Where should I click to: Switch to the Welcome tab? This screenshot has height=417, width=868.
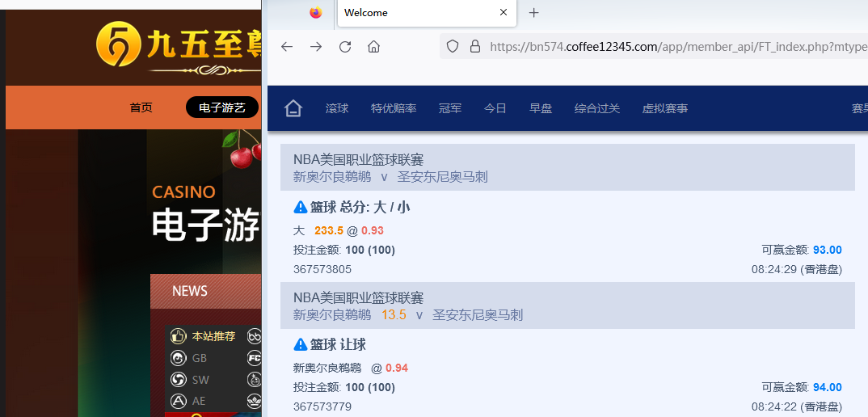(427, 13)
